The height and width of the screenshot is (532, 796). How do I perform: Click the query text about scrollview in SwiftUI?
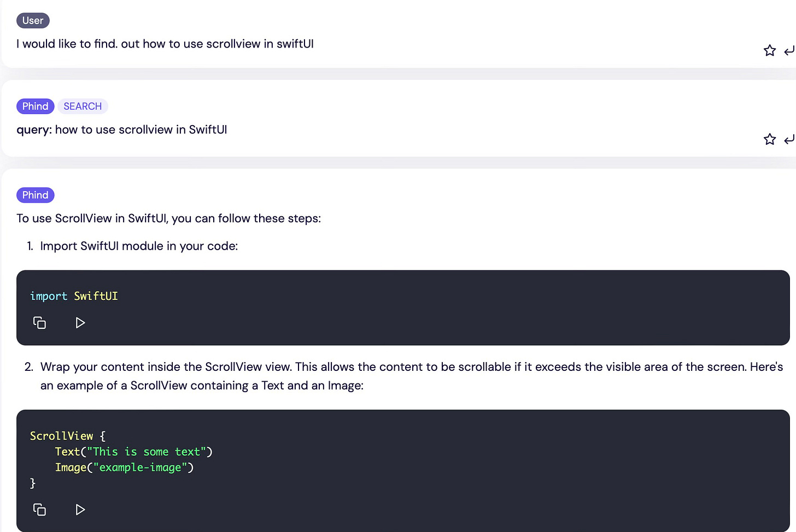(x=121, y=129)
